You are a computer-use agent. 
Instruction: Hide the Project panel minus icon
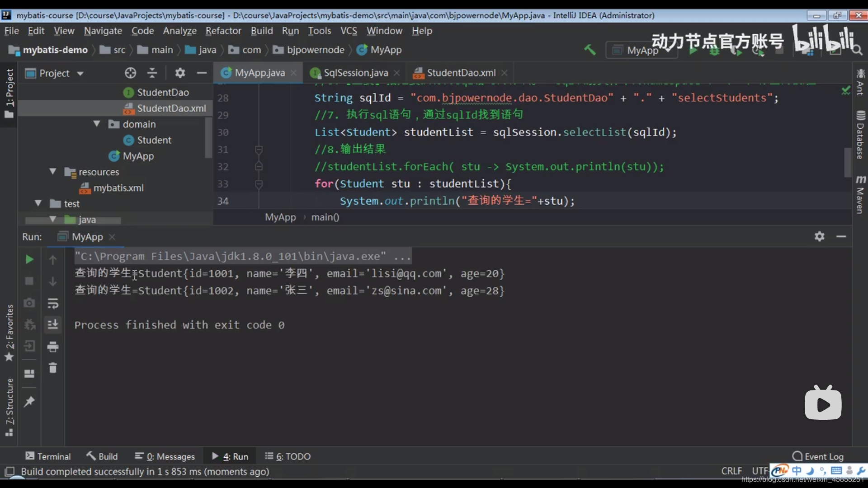tap(202, 73)
